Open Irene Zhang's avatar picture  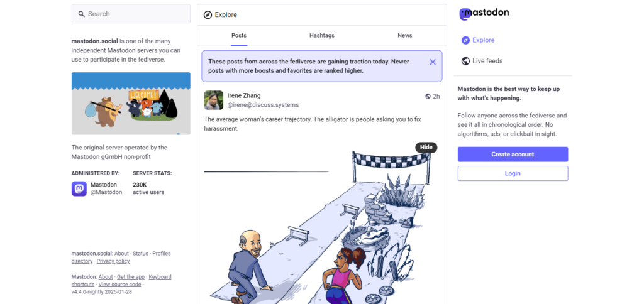[x=214, y=100]
